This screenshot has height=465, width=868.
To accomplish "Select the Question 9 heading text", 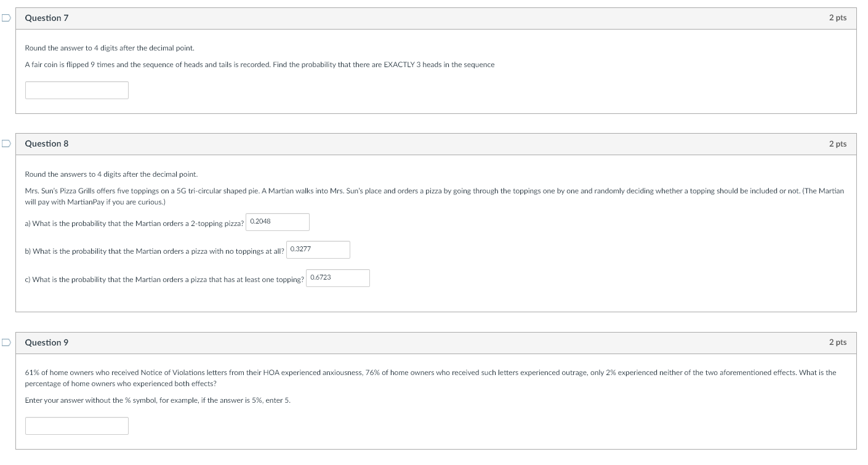I will 47,342.
